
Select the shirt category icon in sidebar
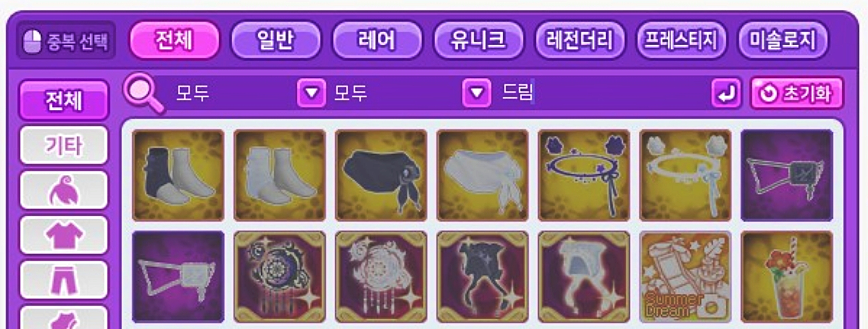(x=64, y=235)
